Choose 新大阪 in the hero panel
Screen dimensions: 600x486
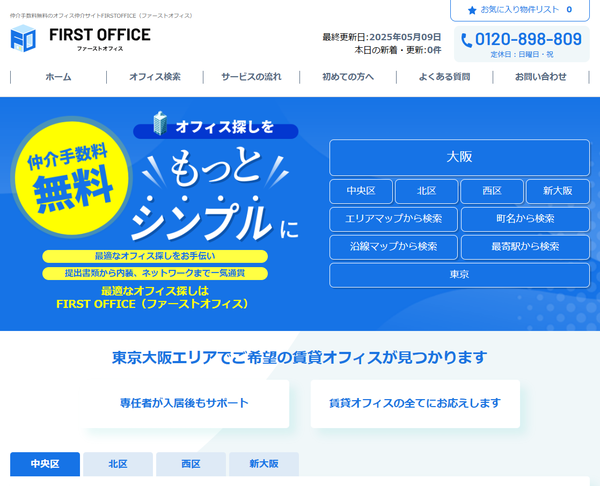pyautogui.click(x=558, y=191)
